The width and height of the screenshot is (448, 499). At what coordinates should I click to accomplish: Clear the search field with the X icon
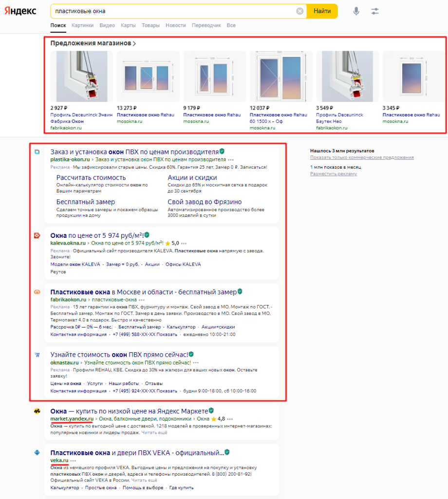click(299, 11)
